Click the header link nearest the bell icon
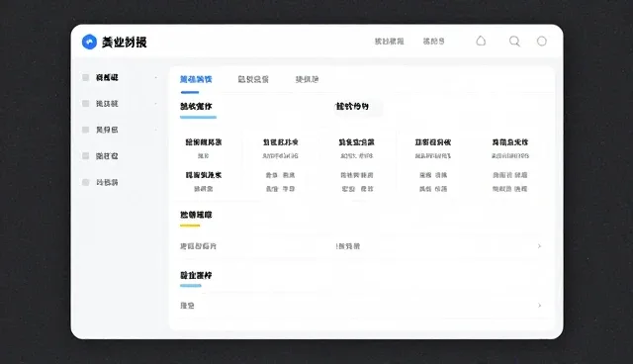This screenshot has height=364, width=633. (433, 42)
